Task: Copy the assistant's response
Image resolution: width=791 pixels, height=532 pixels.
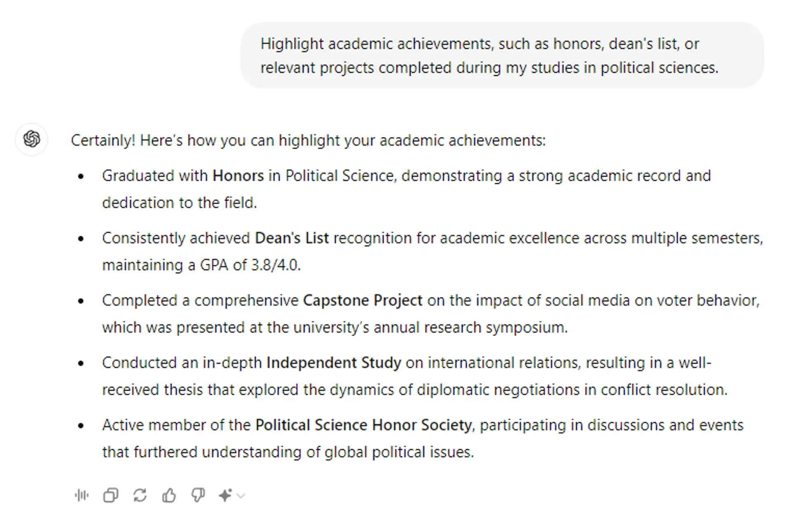Action: 110,495
